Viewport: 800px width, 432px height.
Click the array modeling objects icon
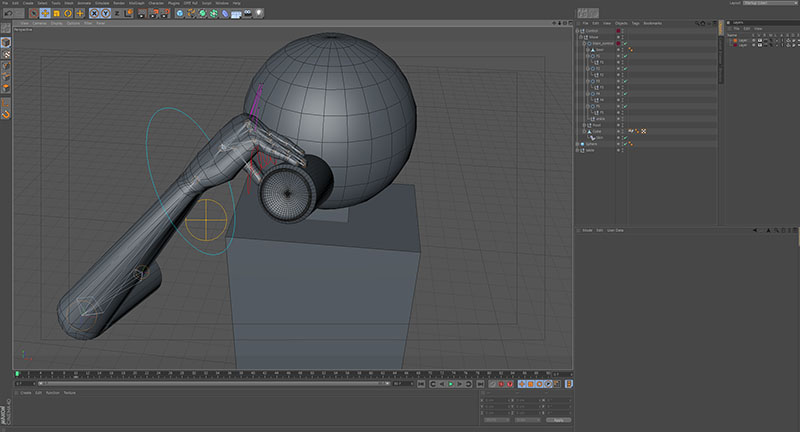pyautogui.click(x=213, y=13)
